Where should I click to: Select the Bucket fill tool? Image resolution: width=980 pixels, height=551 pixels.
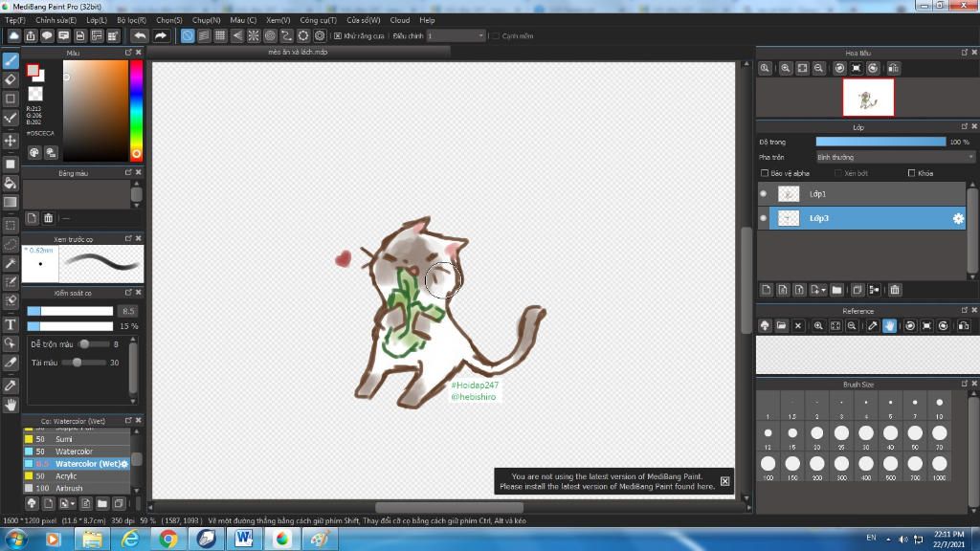click(11, 183)
